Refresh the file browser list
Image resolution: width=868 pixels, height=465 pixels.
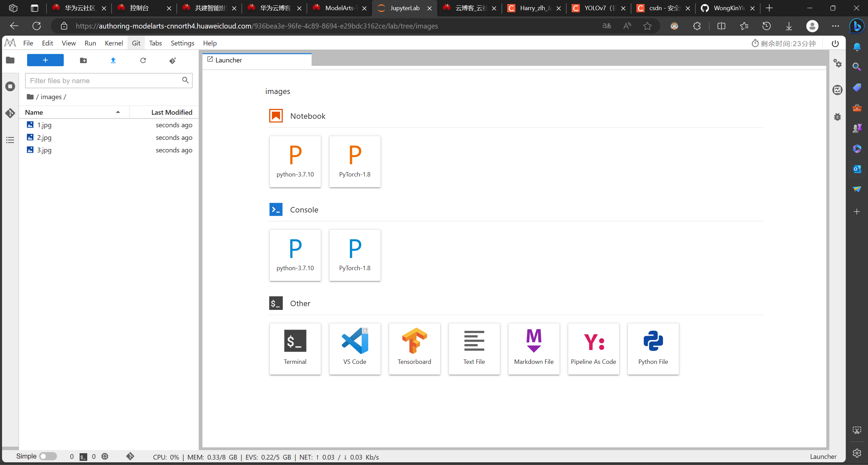point(143,60)
